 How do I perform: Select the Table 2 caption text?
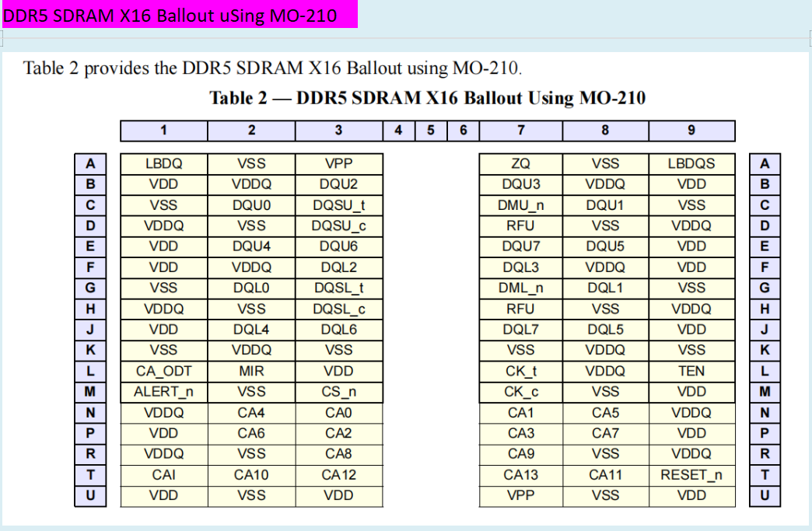pos(428,98)
